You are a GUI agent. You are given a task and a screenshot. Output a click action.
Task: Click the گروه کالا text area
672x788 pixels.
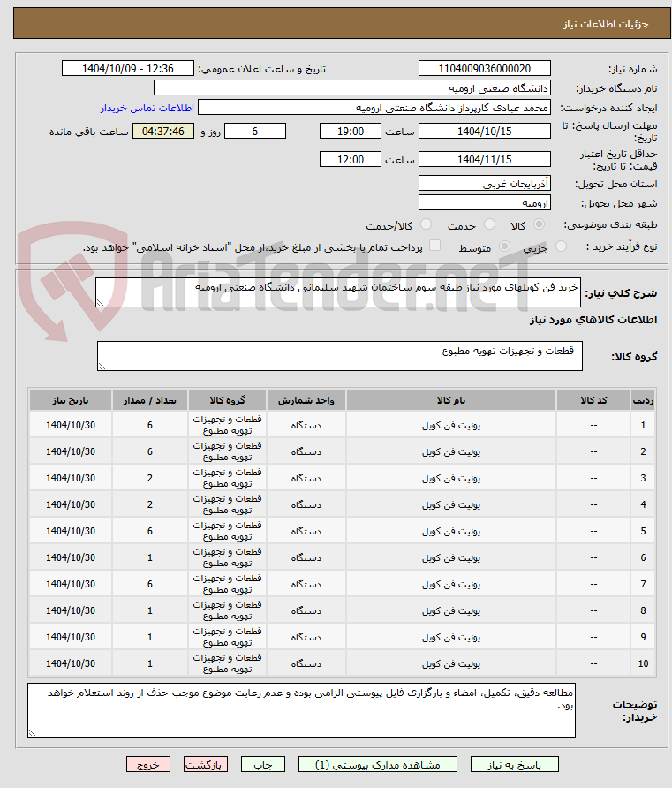339,356
